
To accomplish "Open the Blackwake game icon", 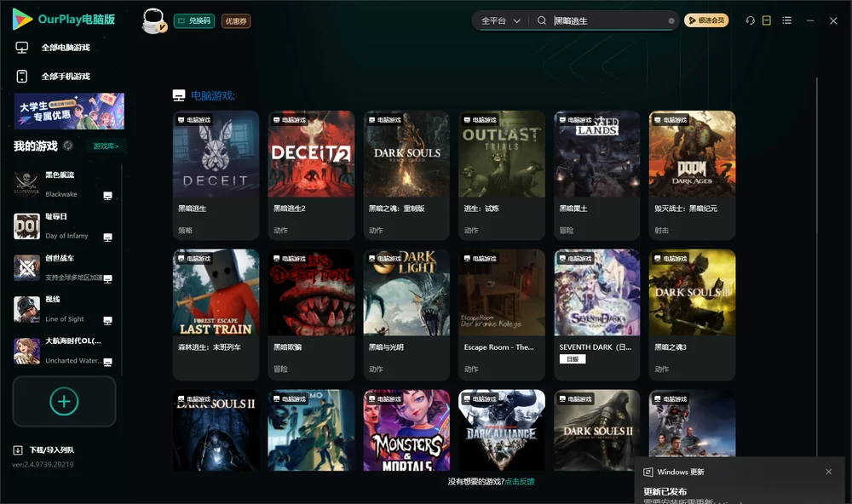I will [x=26, y=184].
